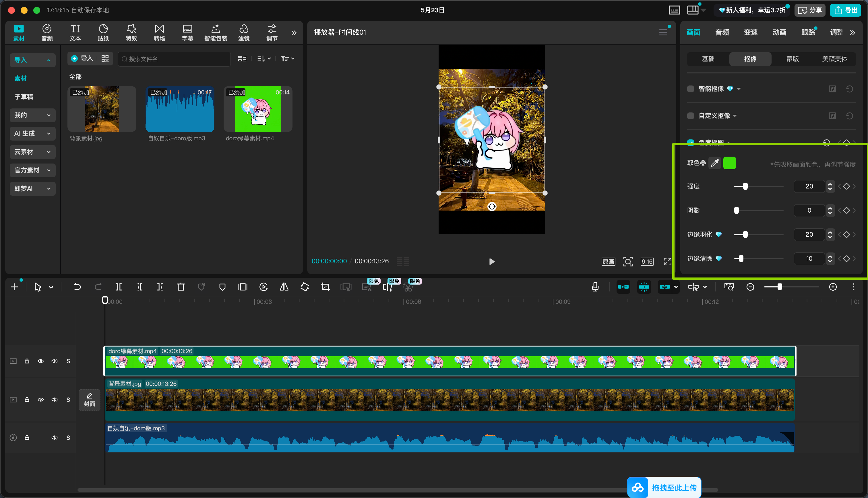Lock the 背景素材 track
The height and width of the screenshot is (498, 868).
[27, 400]
